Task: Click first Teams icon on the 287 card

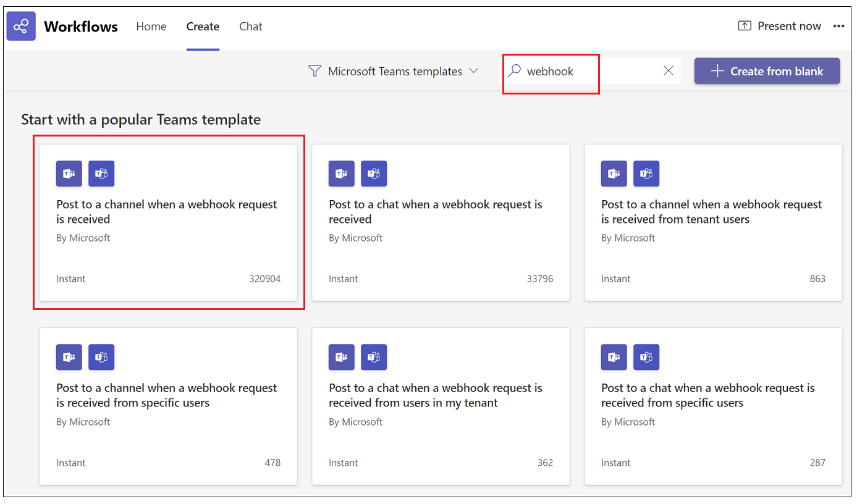Action: tap(614, 357)
